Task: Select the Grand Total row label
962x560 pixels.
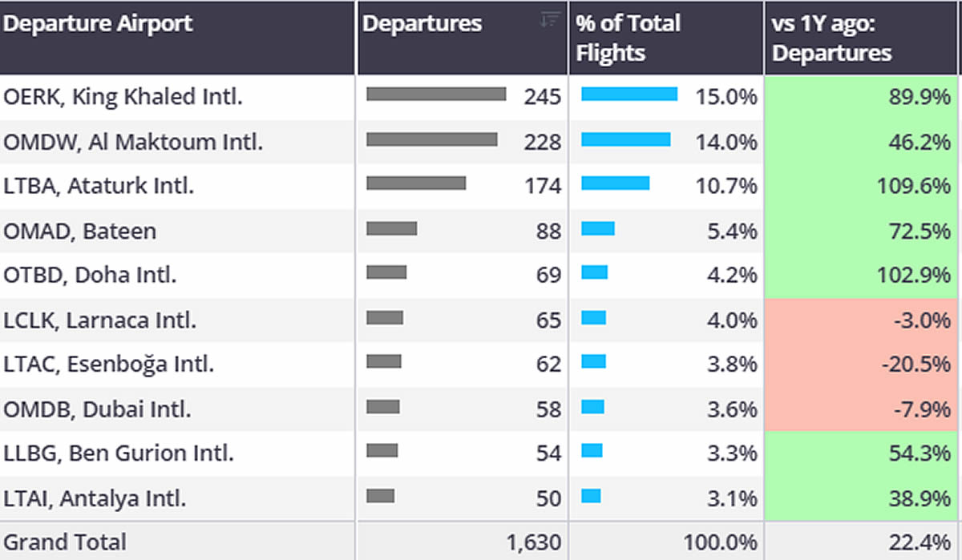Action: 65,542
